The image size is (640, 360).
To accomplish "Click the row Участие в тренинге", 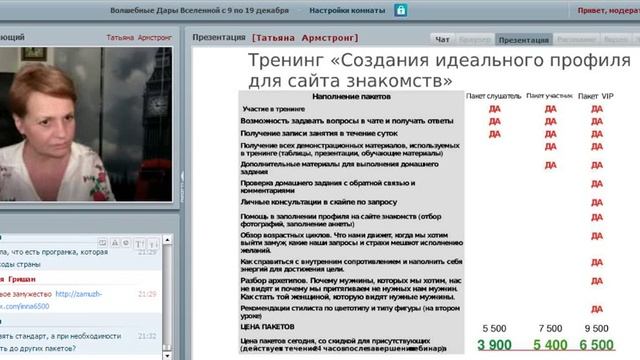I will point(273,109).
